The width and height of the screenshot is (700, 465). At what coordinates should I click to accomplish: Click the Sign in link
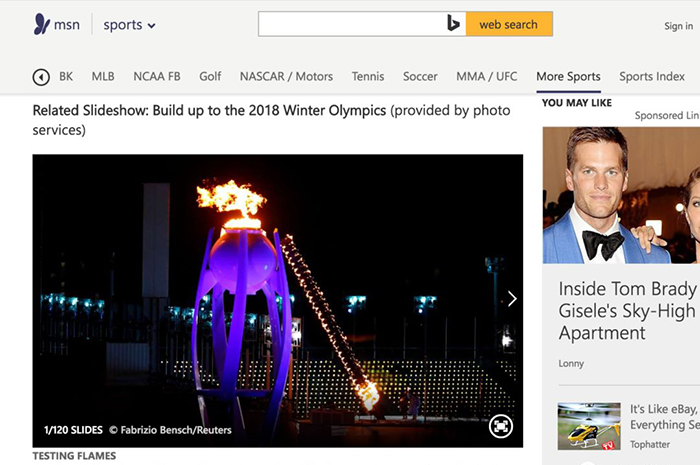678,26
